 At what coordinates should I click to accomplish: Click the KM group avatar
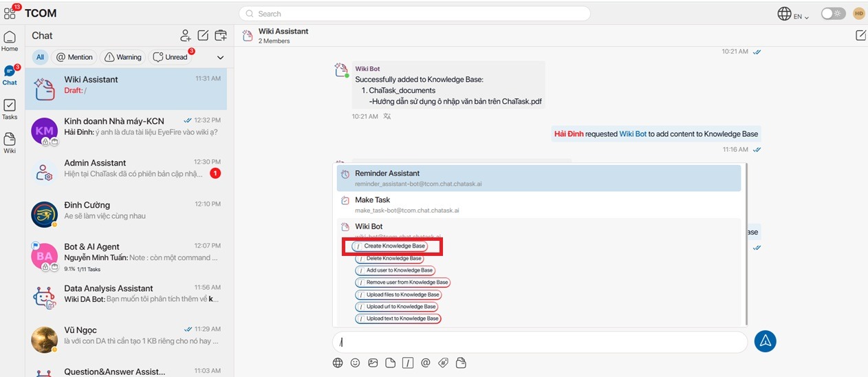point(45,131)
